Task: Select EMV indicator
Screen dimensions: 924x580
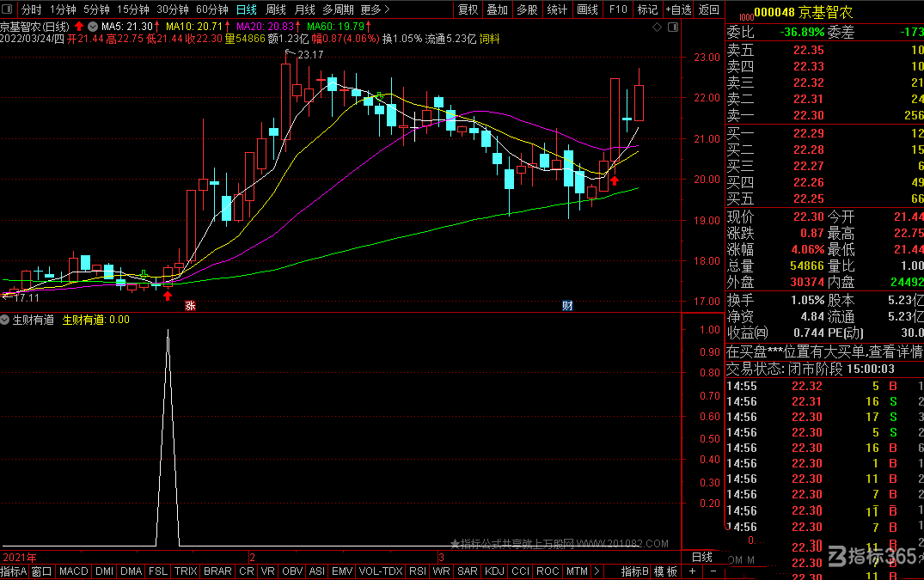Action: coord(342,571)
